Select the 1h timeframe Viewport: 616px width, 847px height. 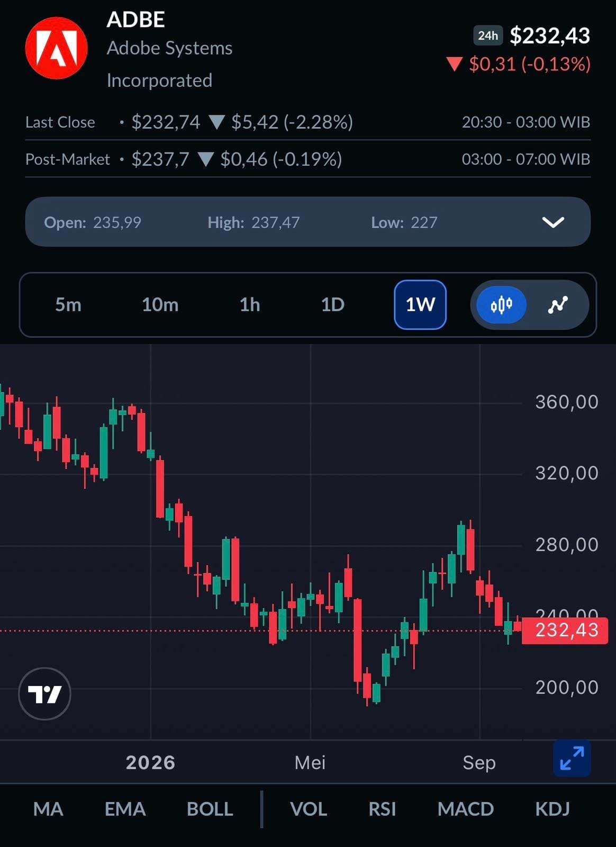tap(250, 305)
